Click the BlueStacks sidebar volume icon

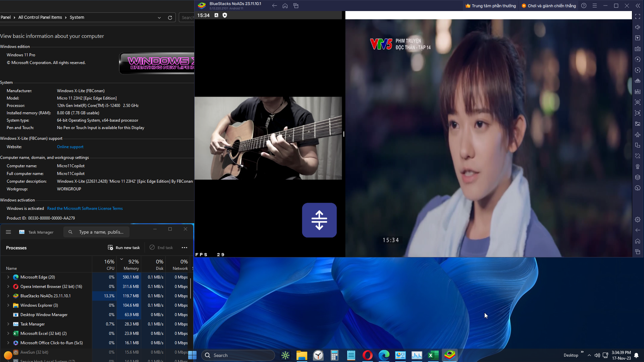tap(638, 27)
